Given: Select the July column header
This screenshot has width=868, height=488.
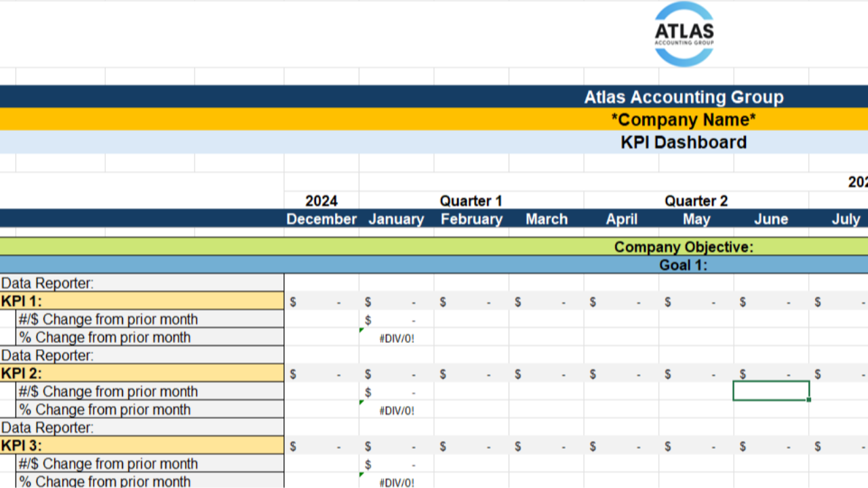Looking at the screenshot, I should tap(839, 219).
